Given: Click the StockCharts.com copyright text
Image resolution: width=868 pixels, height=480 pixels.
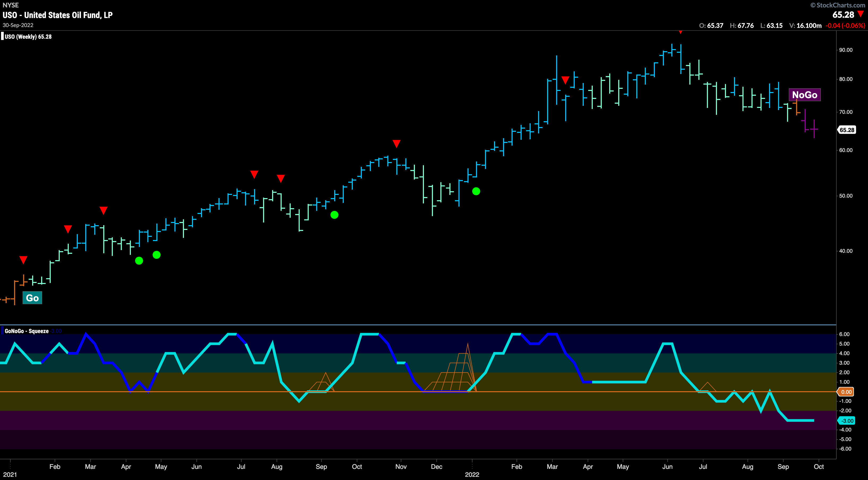Looking at the screenshot, I should (838, 5).
